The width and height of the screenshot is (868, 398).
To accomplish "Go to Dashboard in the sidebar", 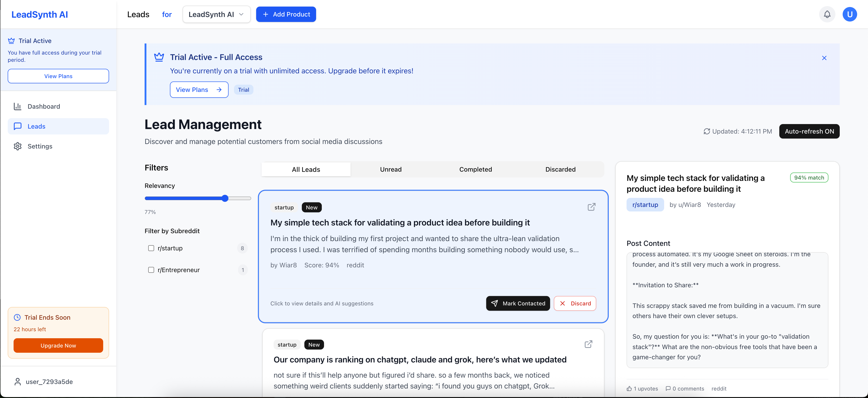I will pyautogui.click(x=58, y=106).
